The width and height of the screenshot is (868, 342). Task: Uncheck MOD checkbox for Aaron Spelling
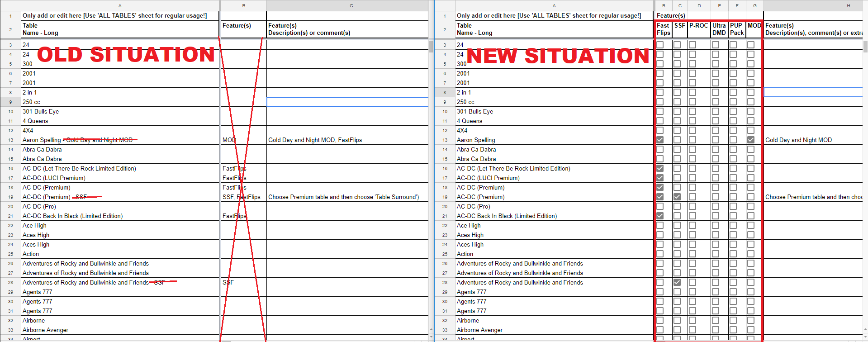click(751, 140)
